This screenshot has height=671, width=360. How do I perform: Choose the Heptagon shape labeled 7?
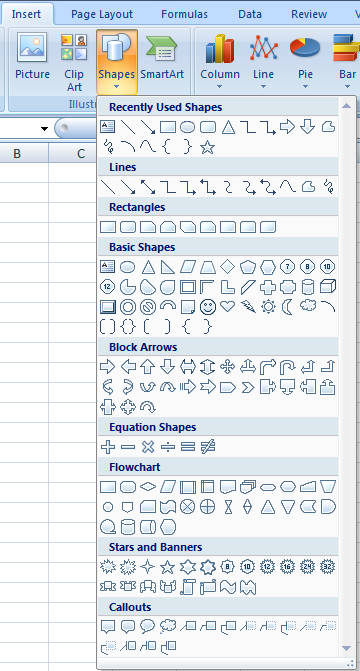click(x=288, y=267)
